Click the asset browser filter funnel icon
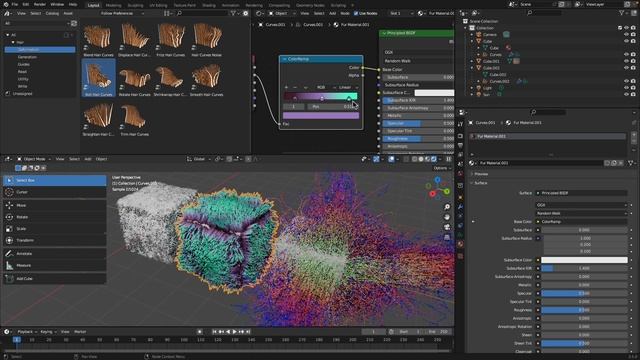 coord(233,13)
